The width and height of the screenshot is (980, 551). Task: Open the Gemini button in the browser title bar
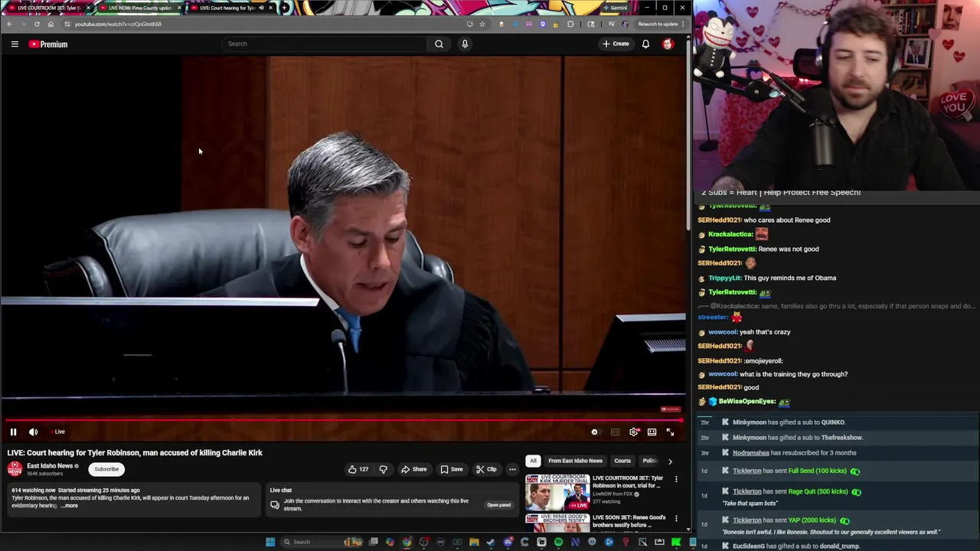(x=615, y=8)
